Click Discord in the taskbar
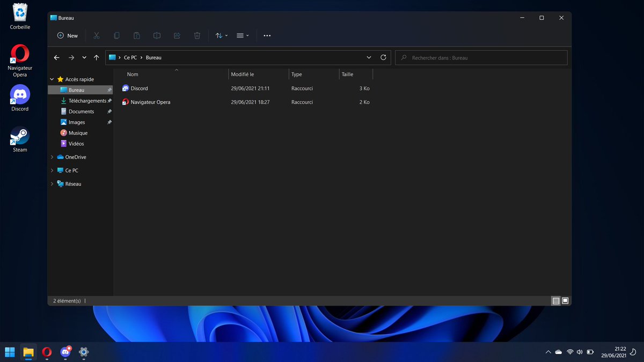Viewport: 644px width, 362px height. (x=65, y=352)
